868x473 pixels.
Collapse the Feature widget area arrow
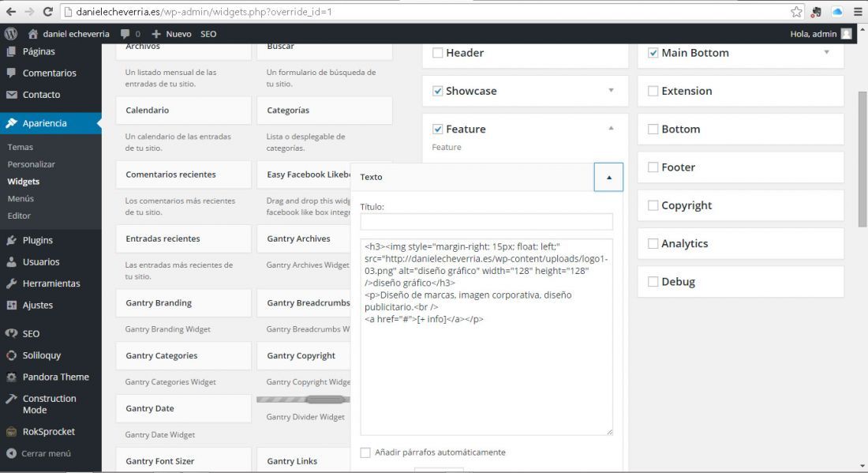click(611, 128)
